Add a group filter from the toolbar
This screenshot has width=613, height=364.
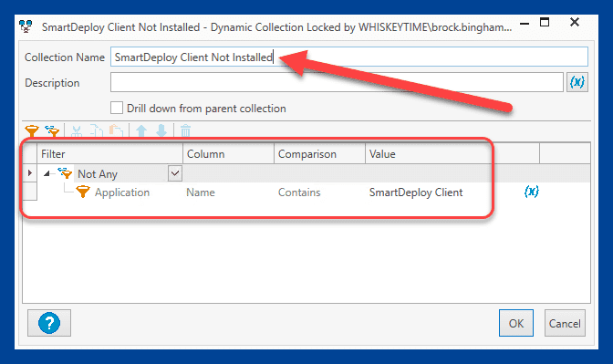pos(52,130)
